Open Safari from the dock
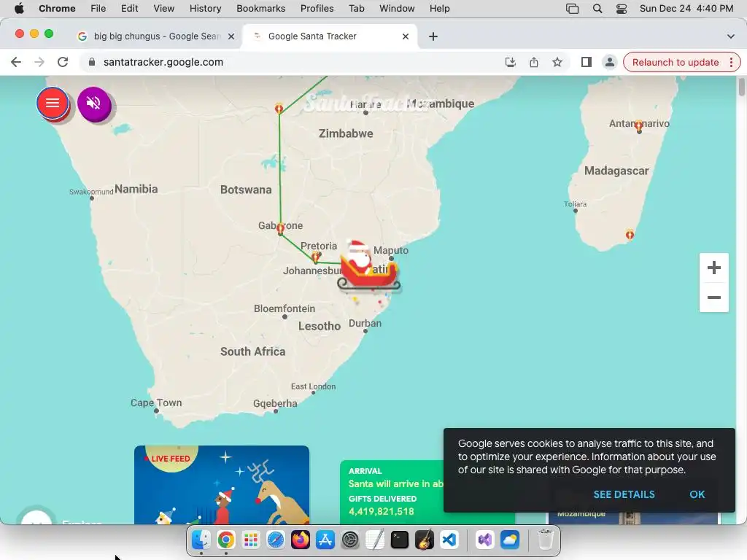The height and width of the screenshot is (560, 747). (x=275, y=540)
